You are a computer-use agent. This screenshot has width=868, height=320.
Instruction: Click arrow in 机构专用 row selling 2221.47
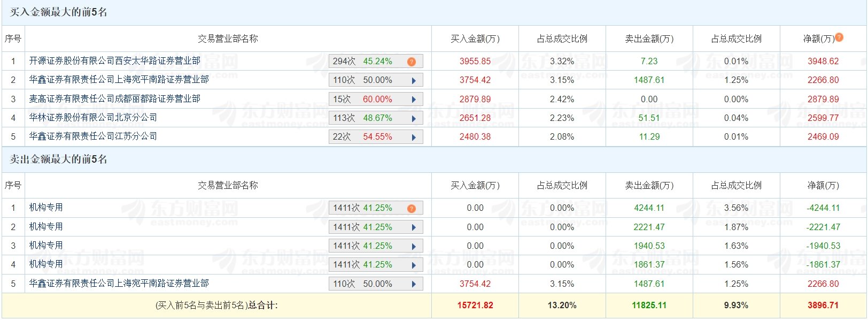[414, 227]
